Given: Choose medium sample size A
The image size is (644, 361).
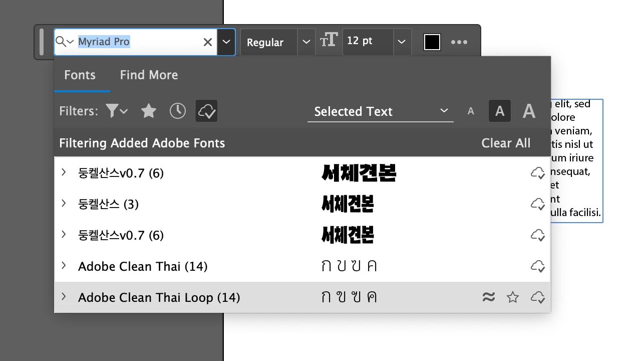Looking at the screenshot, I should click(500, 111).
